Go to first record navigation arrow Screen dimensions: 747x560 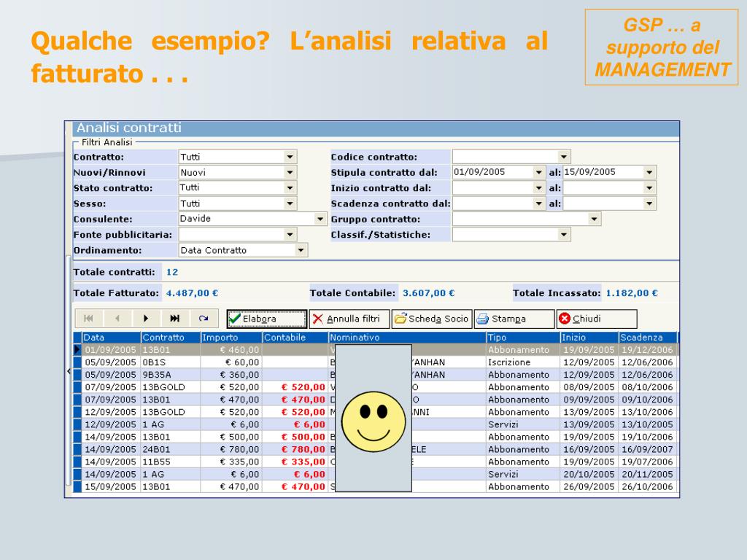pos(88,319)
